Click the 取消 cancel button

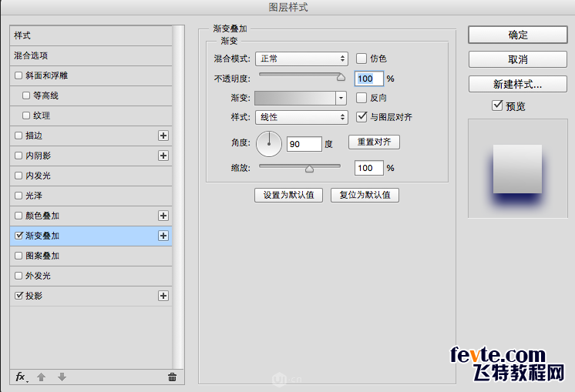[x=518, y=59]
